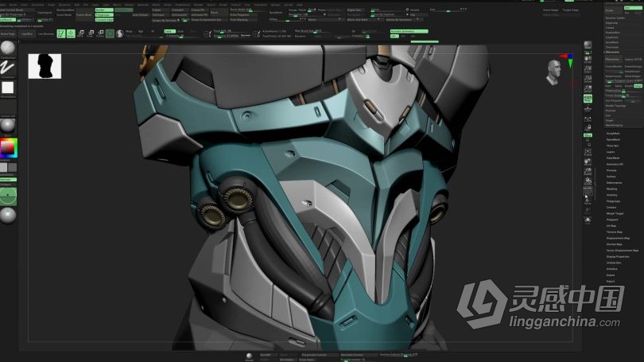Toggle Activate Symmetry
644x362 pixels.
coord(409,31)
